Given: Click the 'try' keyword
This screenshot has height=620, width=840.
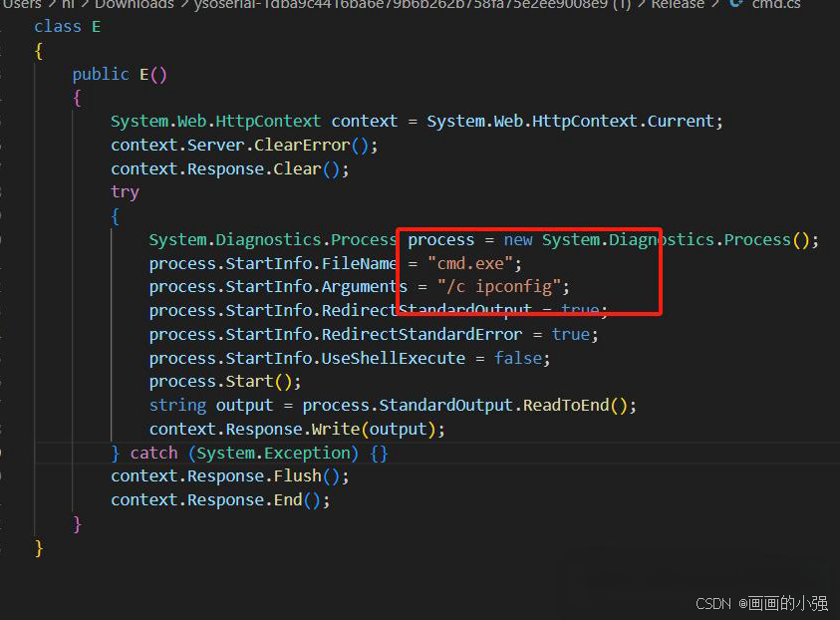Looking at the screenshot, I should 125,192.
